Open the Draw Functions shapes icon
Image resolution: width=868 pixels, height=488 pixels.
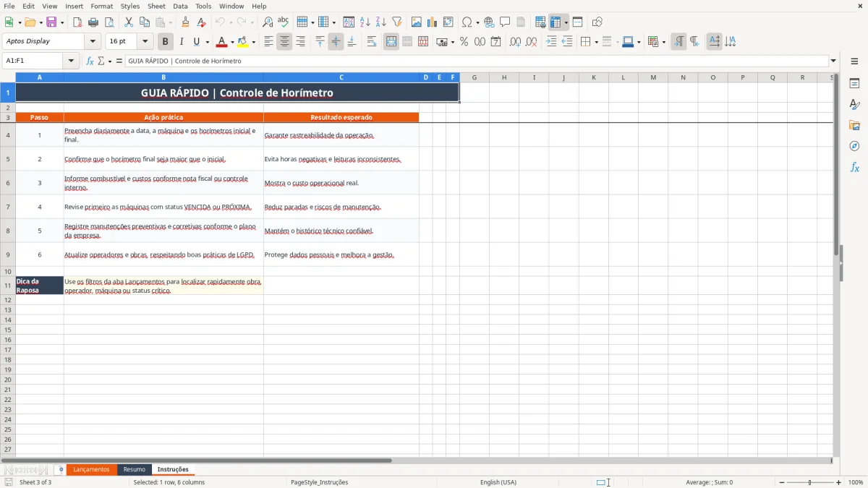click(597, 22)
